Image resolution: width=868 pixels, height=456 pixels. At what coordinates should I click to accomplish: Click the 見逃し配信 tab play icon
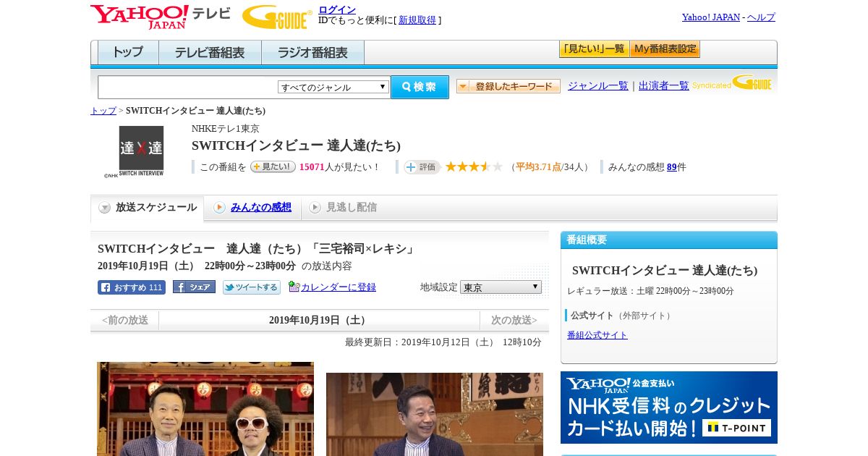315,208
